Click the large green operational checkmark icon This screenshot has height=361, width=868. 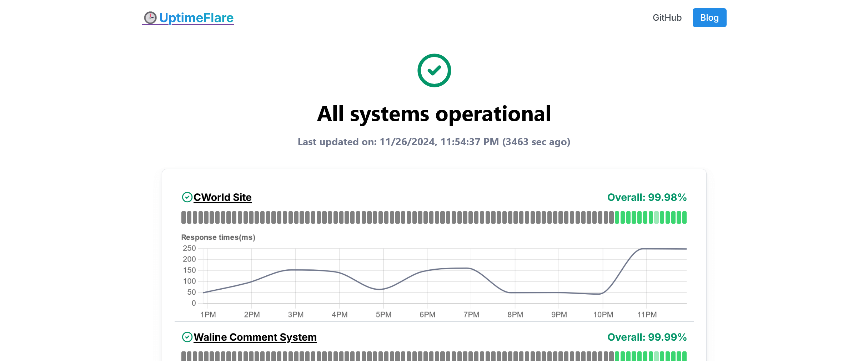pyautogui.click(x=434, y=70)
